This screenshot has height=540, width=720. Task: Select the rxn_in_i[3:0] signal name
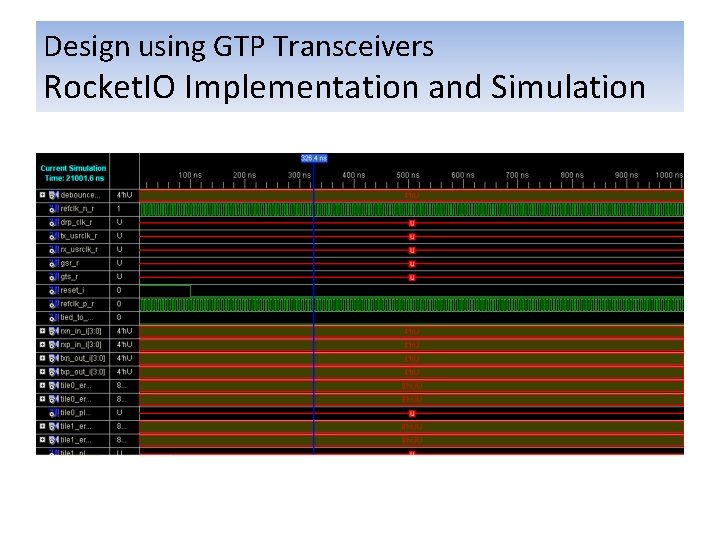click(x=81, y=331)
